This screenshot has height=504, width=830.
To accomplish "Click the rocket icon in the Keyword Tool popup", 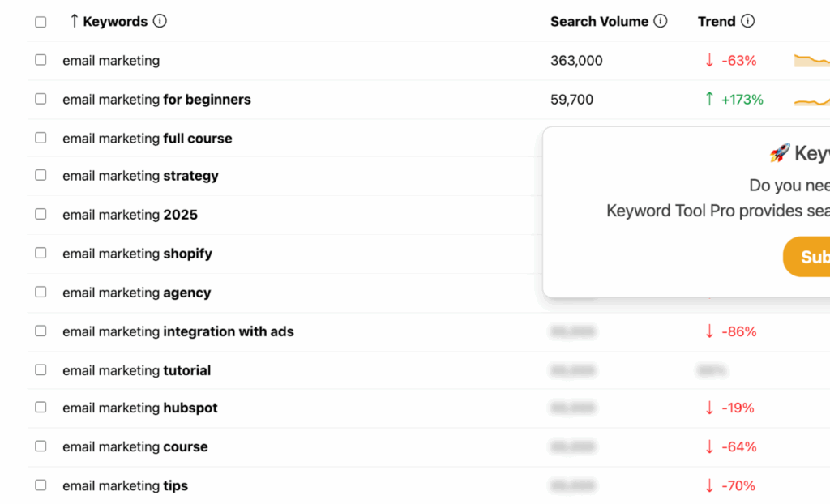I will (x=779, y=152).
